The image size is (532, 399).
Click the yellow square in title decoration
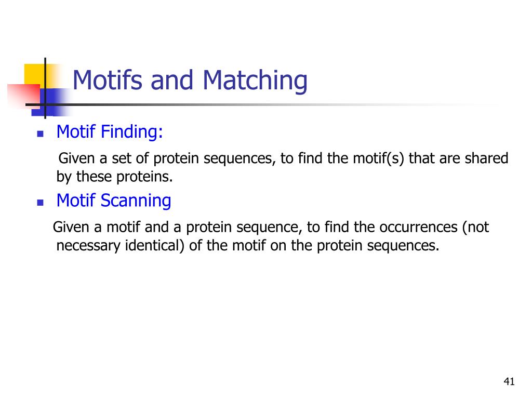(x=35, y=74)
